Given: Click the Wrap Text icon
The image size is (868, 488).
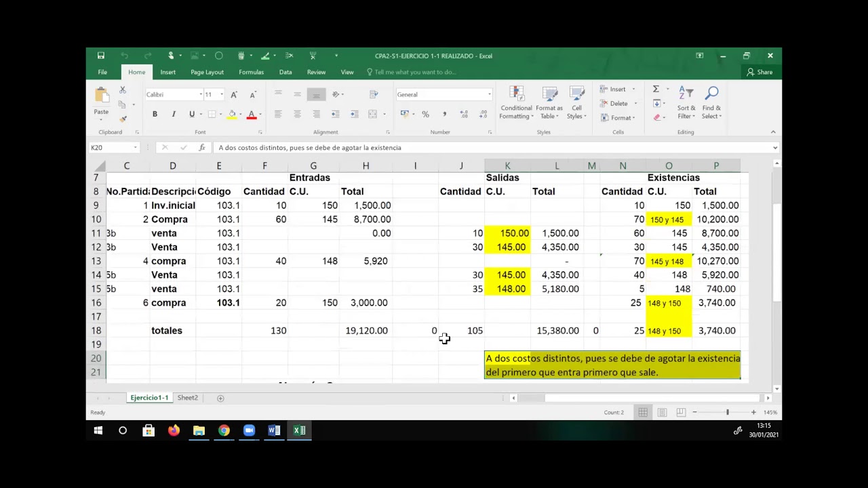Looking at the screenshot, I should click(373, 95).
